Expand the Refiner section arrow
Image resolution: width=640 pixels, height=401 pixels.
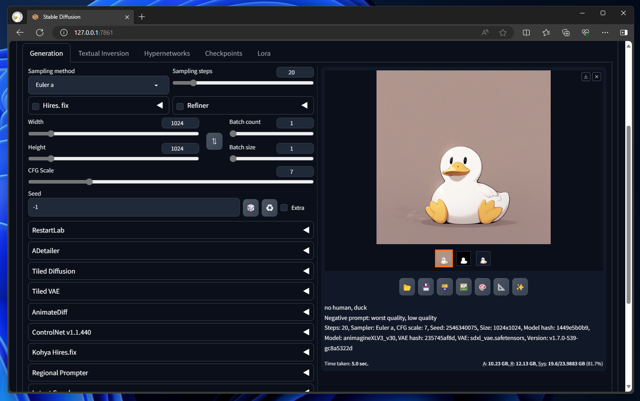tap(304, 105)
